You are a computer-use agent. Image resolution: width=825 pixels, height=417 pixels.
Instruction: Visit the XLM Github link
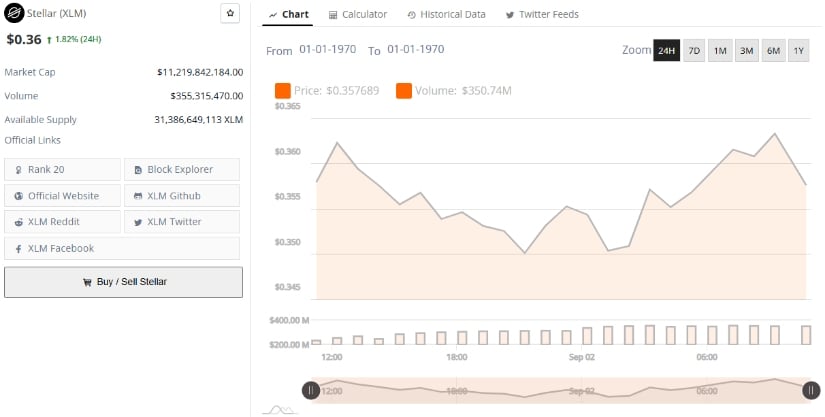(x=182, y=196)
